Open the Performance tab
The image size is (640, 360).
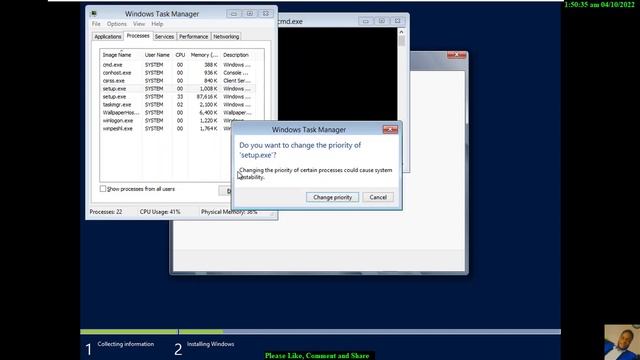pos(193,36)
